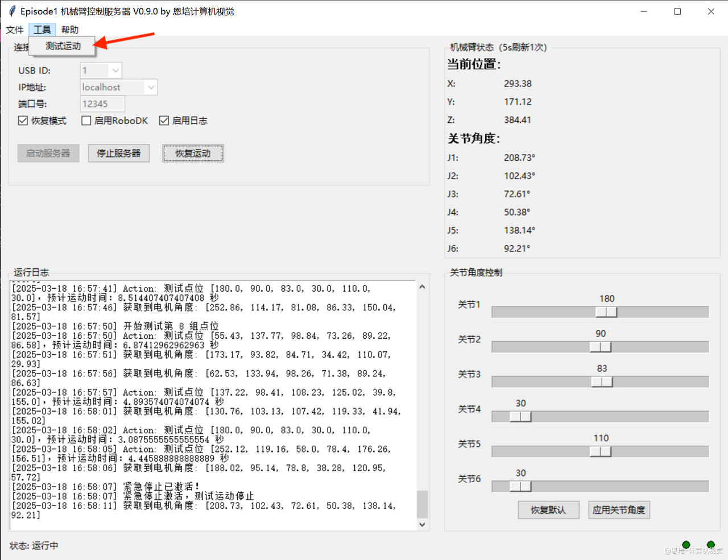Click the 恢复默认 button
728x560 pixels.
coord(548,510)
